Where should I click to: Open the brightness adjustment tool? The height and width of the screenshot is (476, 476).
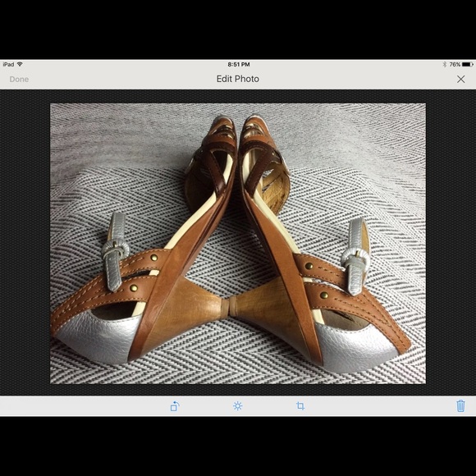237,406
